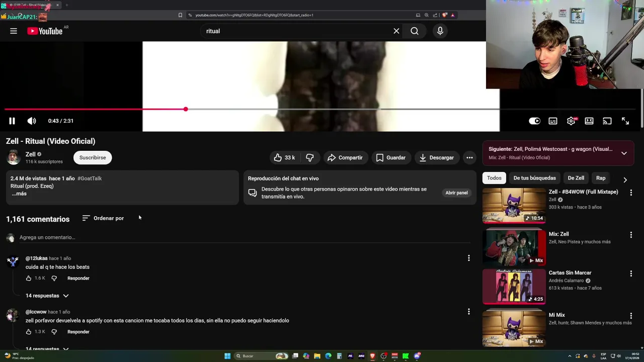Open options menu for @lccwow comment
This screenshot has height=362, width=644.
[468, 312]
